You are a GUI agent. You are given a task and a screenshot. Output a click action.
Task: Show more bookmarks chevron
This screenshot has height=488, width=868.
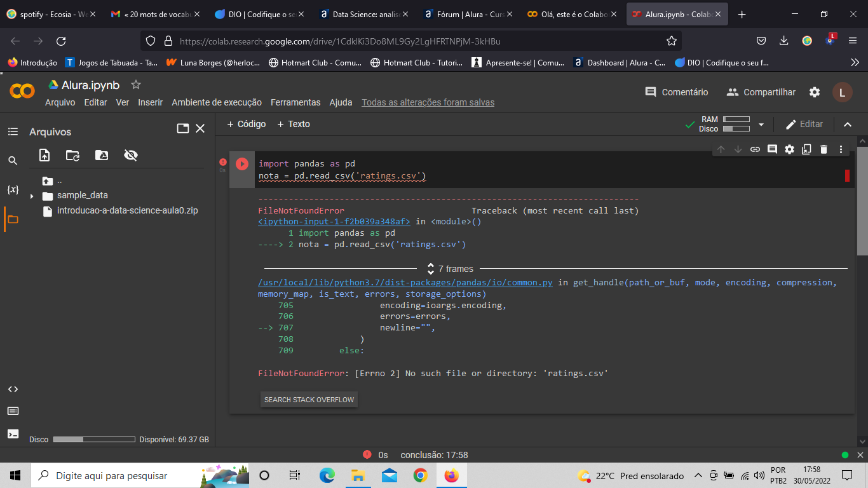click(855, 62)
